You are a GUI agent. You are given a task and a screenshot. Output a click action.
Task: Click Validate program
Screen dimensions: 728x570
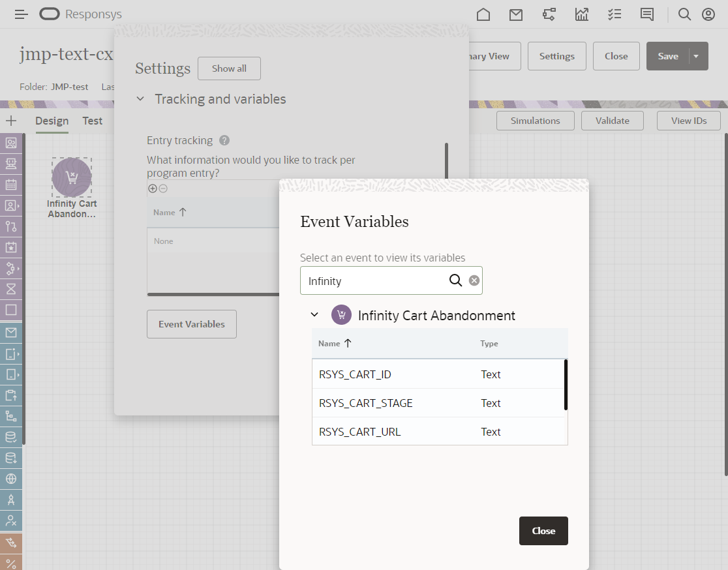pos(613,121)
